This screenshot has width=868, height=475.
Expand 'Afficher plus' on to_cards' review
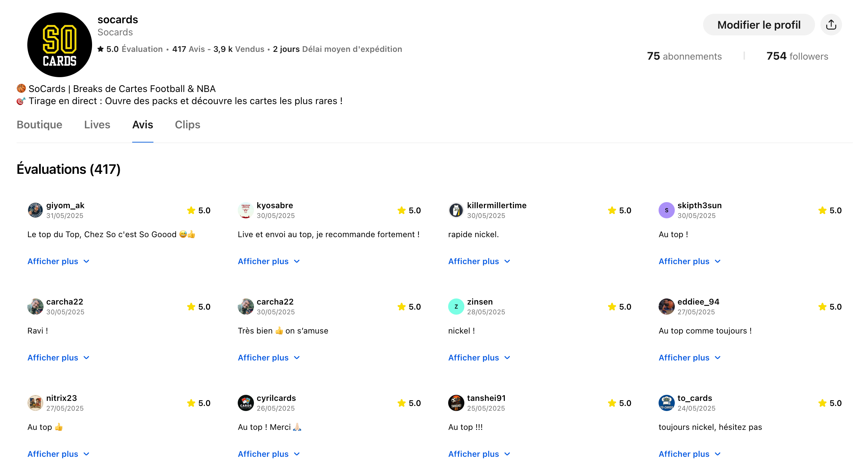click(690, 454)
